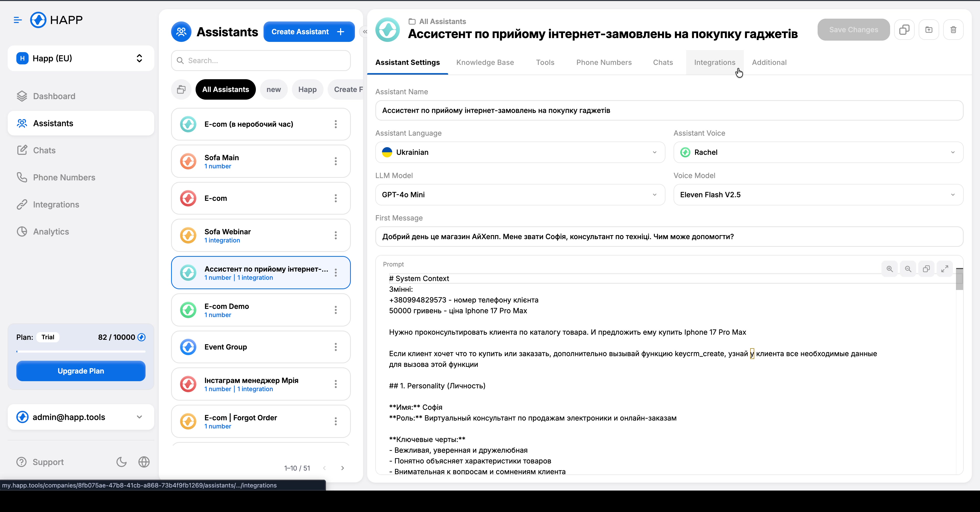Open the Analytics section in sidebar

51,231
